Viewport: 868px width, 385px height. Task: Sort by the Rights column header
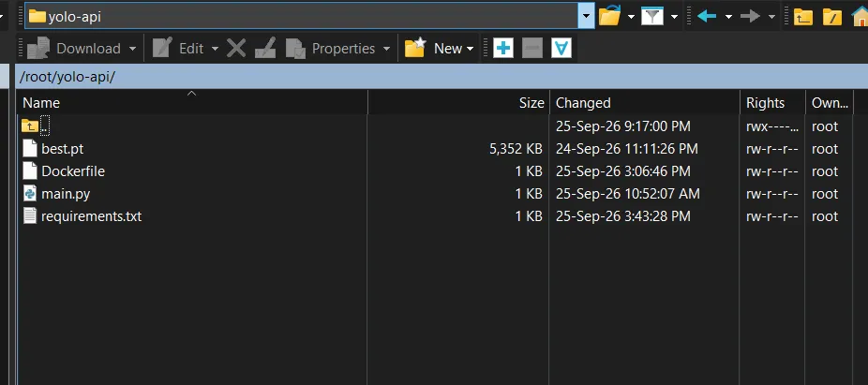(x=772, y=103)
